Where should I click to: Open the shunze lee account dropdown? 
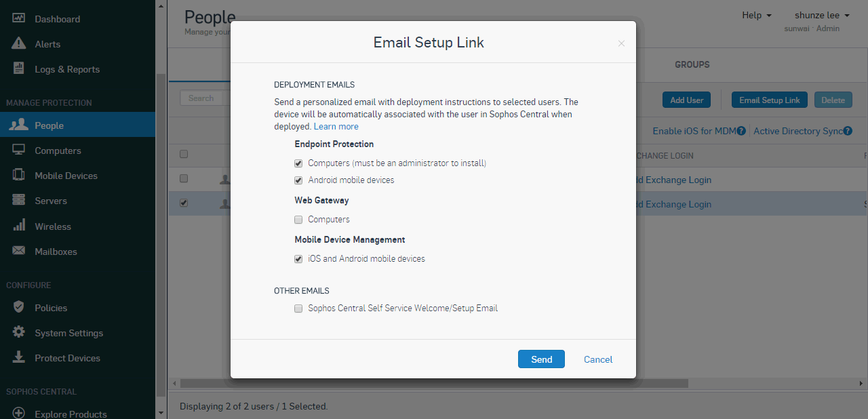point(822,15)
